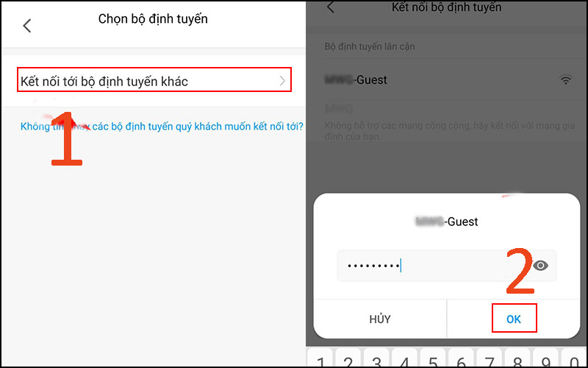Tap keyboard key 9
The image size is (588, 368).
click(545, 359)
